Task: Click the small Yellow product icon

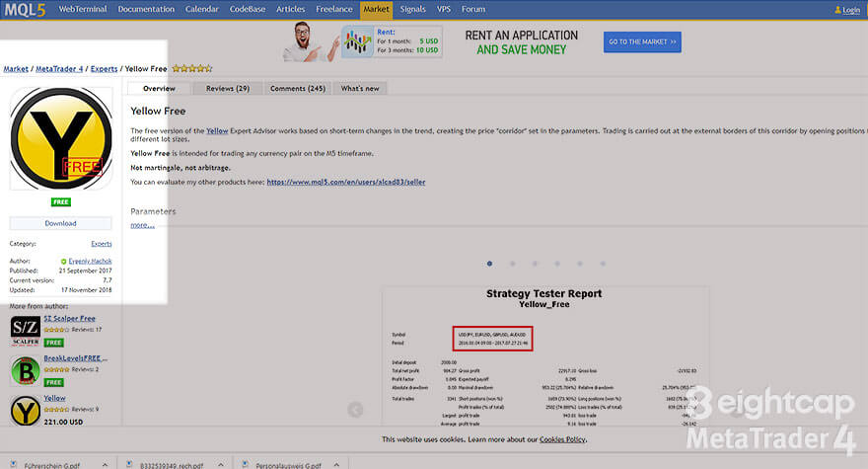Action: click(x=25, y=411)
